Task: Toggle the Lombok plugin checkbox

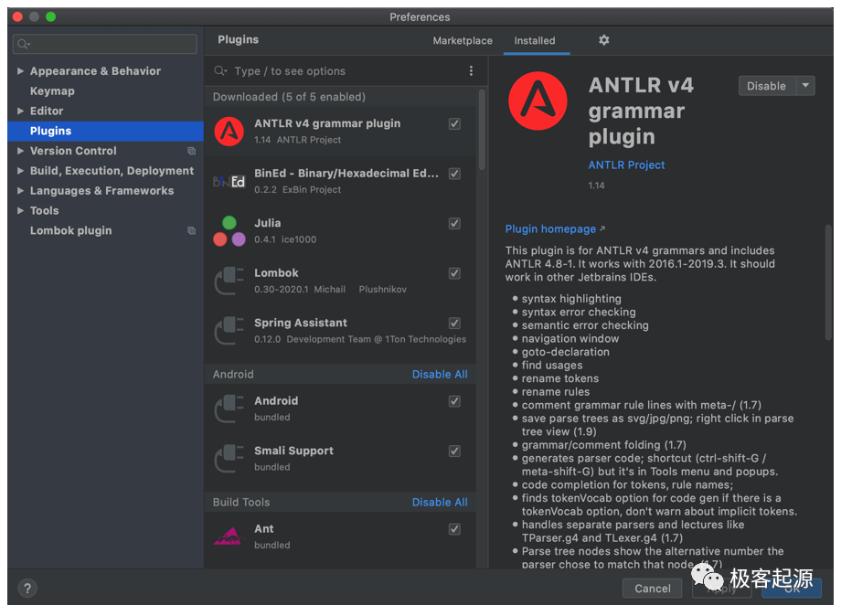Action: coord(454,273)
